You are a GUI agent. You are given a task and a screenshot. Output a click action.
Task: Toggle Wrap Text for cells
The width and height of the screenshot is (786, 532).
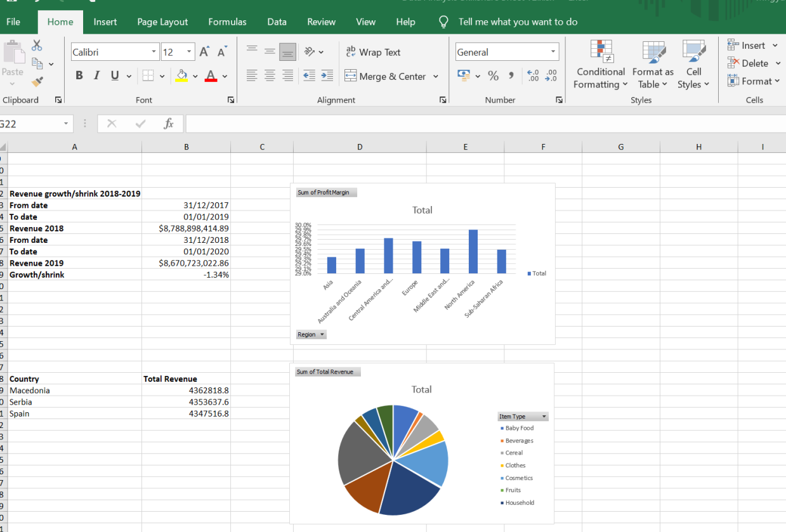(373, 52)
